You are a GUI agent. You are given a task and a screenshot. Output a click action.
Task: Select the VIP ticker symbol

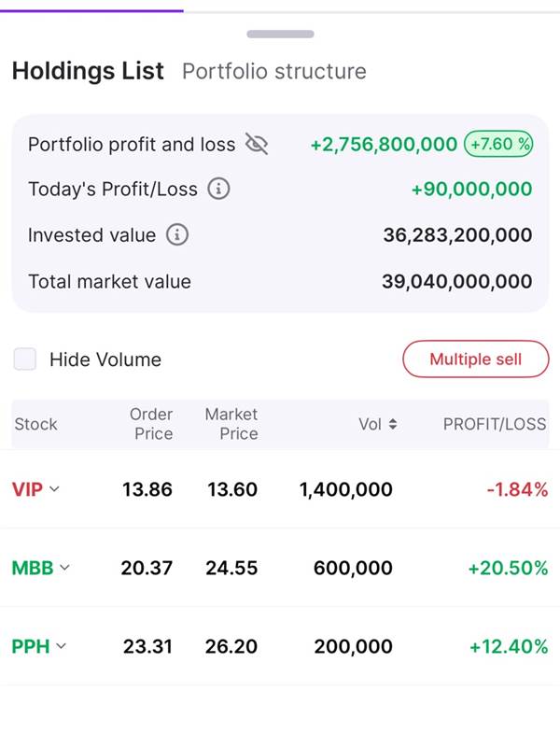[27, 489]
